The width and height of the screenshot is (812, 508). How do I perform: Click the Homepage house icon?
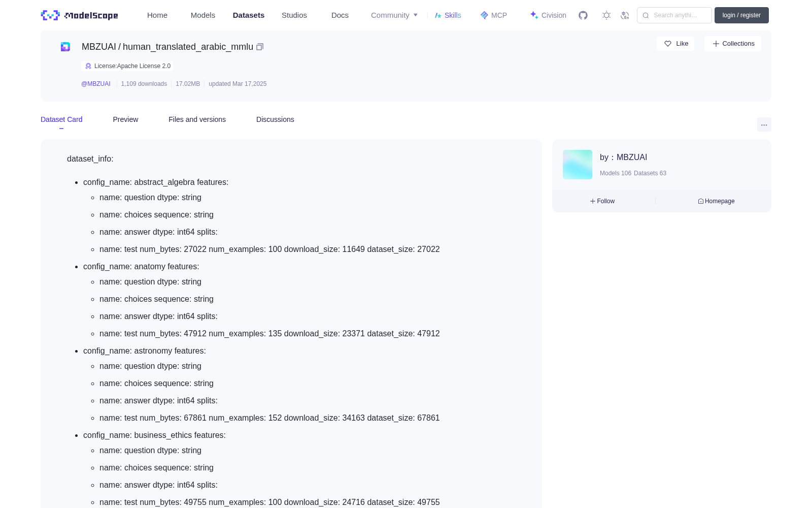coord(701,201)
